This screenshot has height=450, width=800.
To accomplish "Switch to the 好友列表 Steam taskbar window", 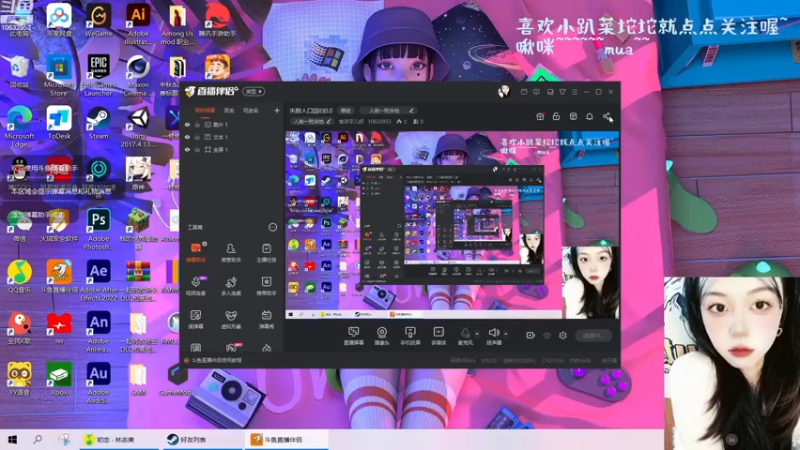I will (x=203, y=439).
